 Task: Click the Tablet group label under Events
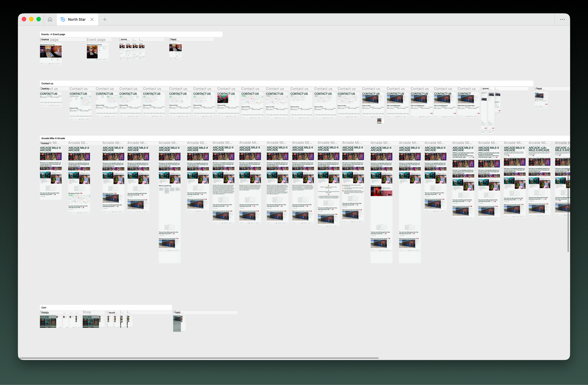click(x=174, y=40)
